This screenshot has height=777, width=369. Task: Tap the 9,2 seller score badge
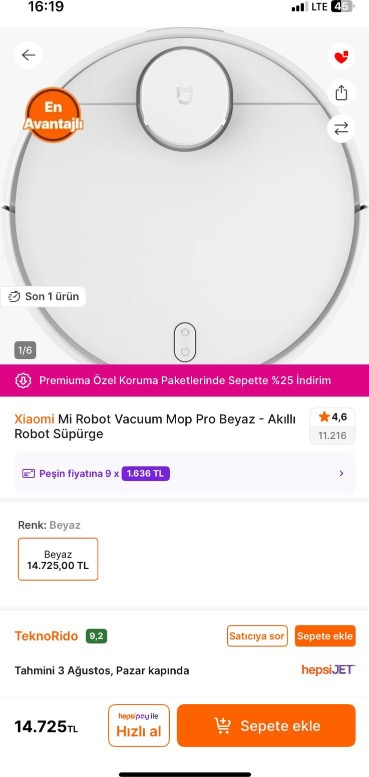point(97,636)
